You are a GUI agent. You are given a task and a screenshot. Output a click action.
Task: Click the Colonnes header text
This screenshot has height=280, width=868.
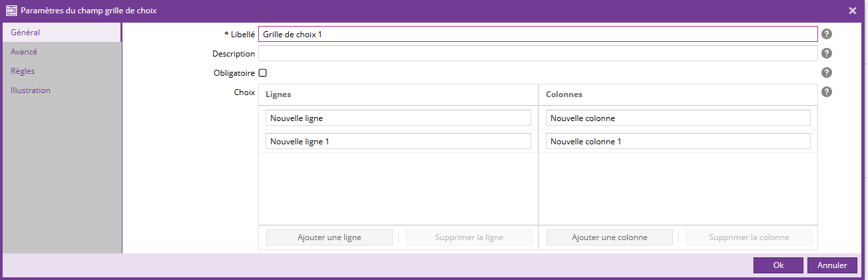click(x=564, y=95)
